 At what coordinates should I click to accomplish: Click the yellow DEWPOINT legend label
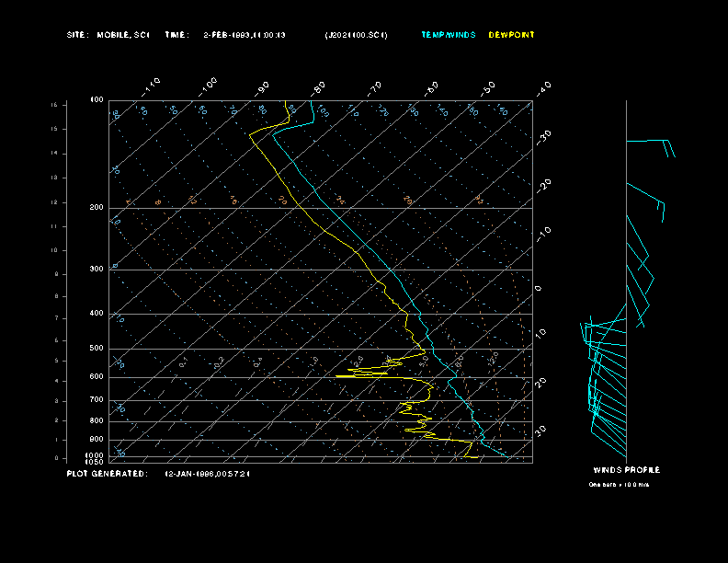pyautogui.click(x=510, y=35)
